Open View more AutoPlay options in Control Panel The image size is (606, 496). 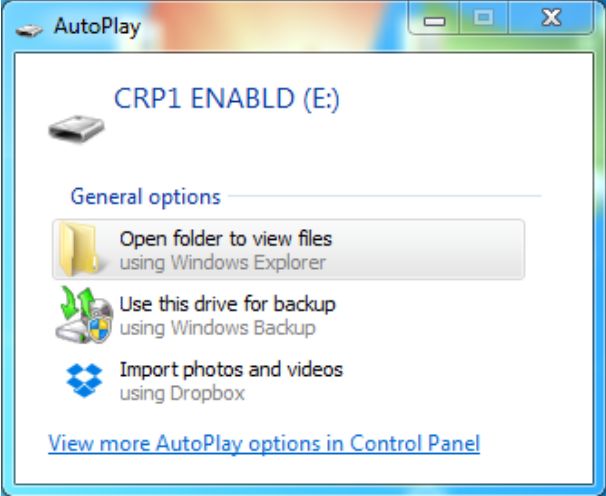click(264, 443)
